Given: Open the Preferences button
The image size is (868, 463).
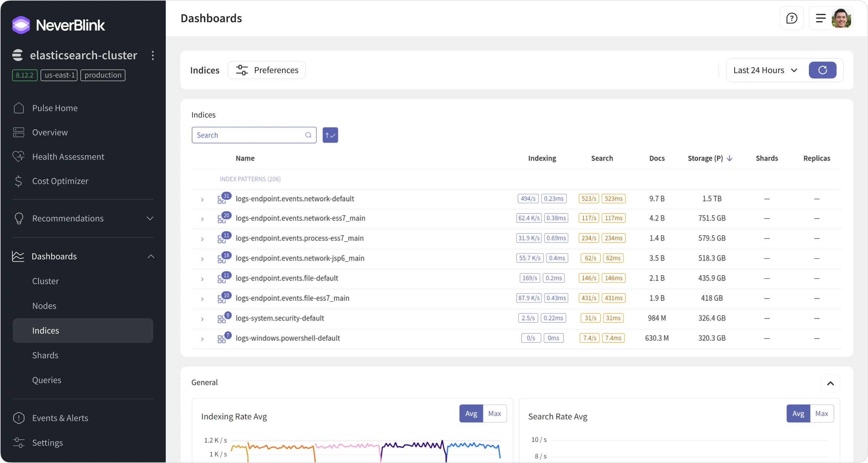Looking at the screenshot, I should coord(267,70).
